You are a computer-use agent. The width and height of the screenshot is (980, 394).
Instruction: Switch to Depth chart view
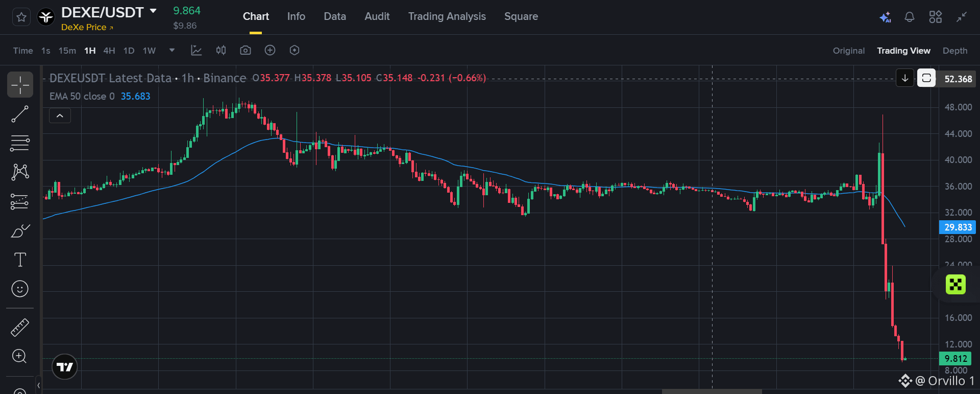[955, 51]
